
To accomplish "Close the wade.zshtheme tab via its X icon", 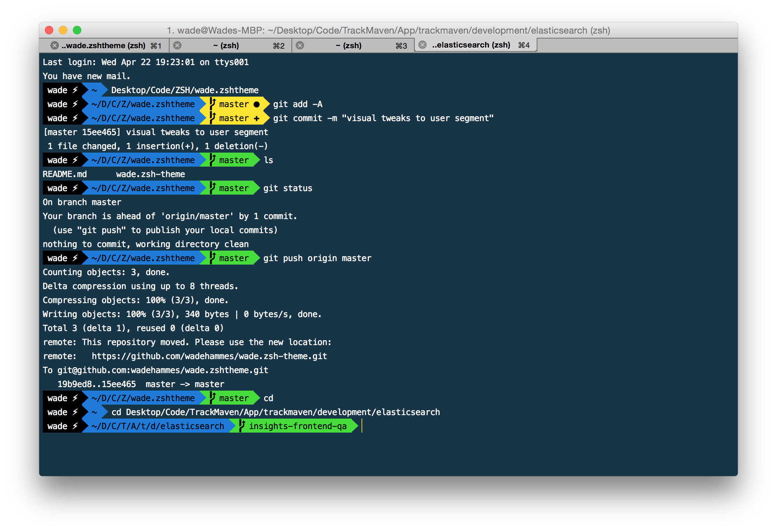I will (x=54, y=45).
